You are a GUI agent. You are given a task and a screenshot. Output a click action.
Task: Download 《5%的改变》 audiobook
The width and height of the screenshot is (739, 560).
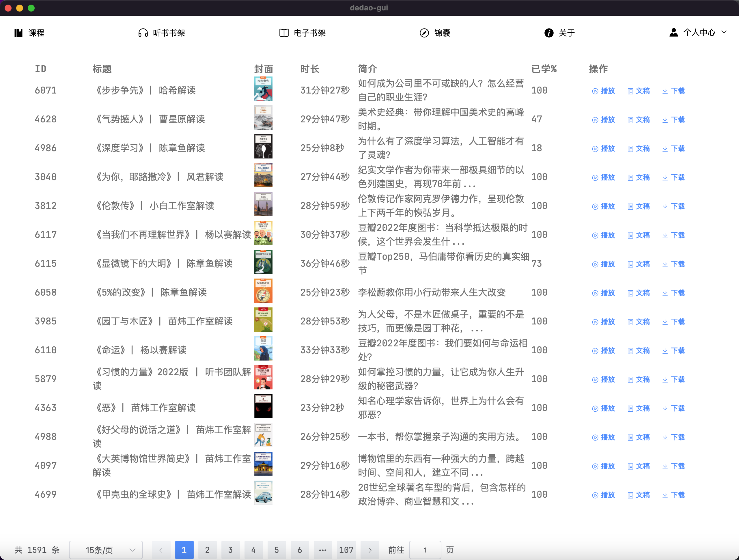673,293
